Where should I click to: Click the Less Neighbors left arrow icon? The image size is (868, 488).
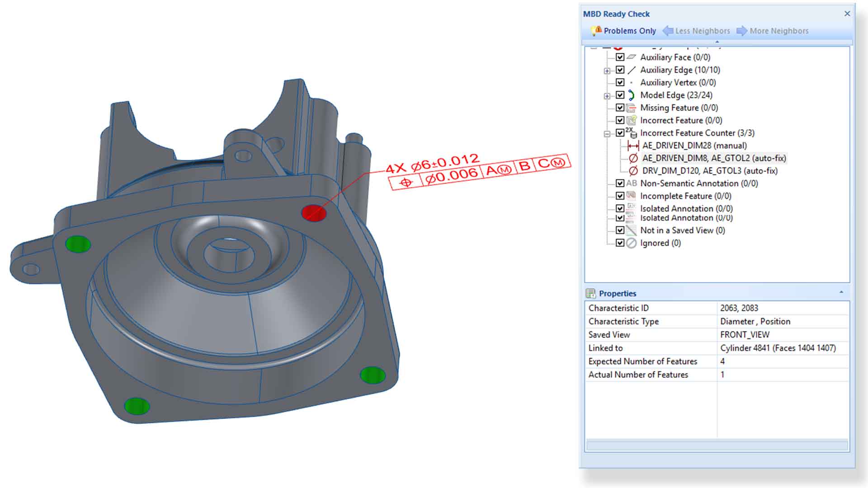point(668,31)
